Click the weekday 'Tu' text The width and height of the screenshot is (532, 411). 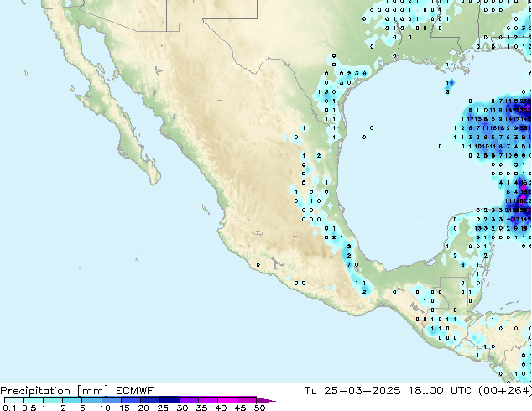[310, 391]
